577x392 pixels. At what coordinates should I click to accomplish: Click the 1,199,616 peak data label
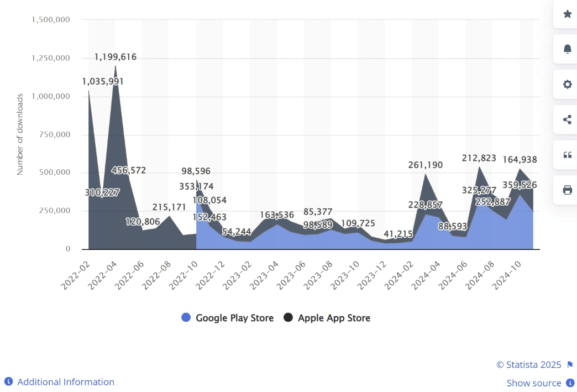pos(116,57)
